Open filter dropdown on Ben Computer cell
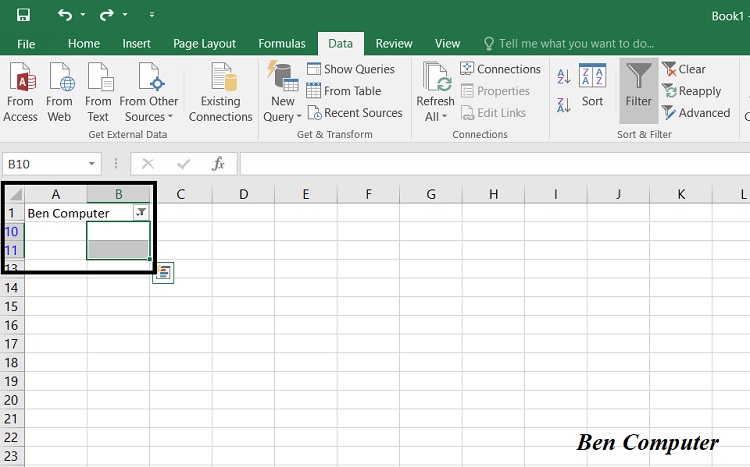This screenshot has width=750, height=467. (141, 212)
